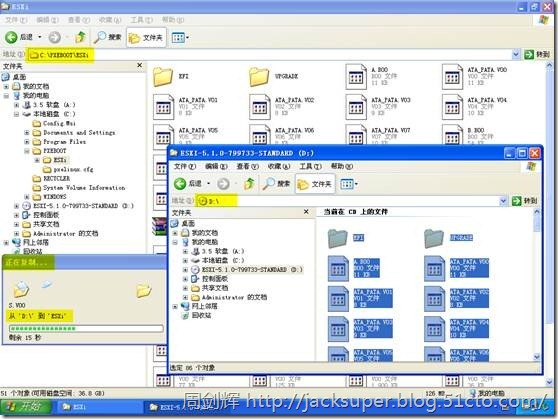Image resolution: width=558 pixels, height=419 pixels.
Task: Open the 文件(F) menu in the ESXi window
Action: pos(16,20)
